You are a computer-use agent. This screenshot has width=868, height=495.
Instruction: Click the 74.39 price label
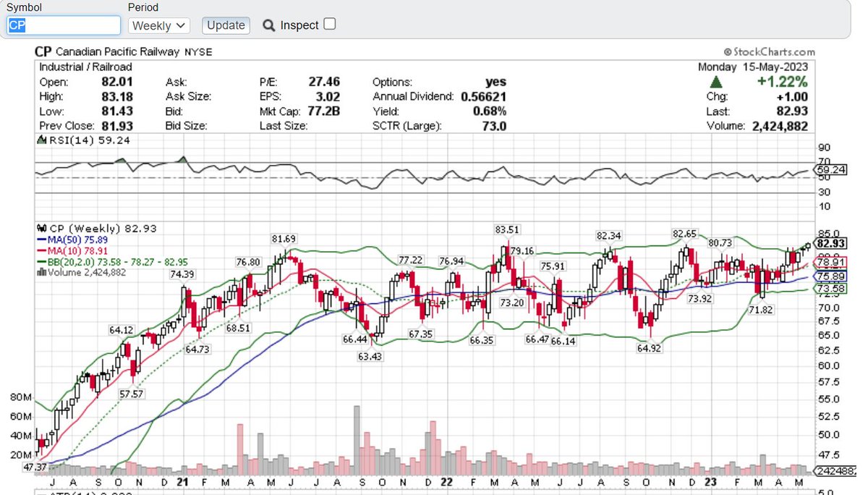point(182,274)
